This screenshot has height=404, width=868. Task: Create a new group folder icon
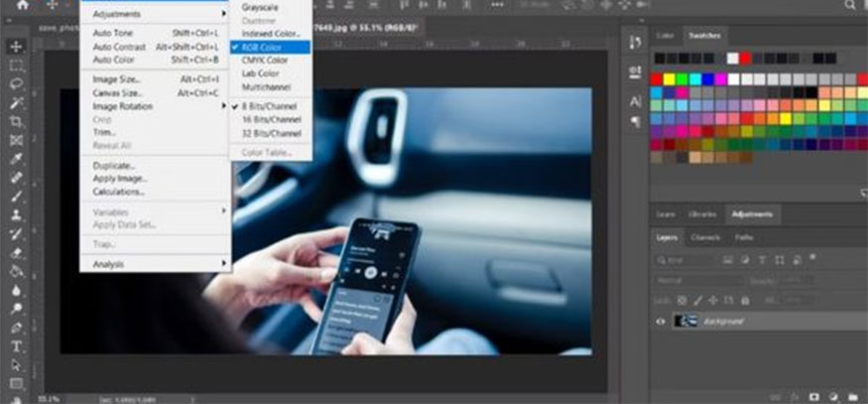point(851,397)
